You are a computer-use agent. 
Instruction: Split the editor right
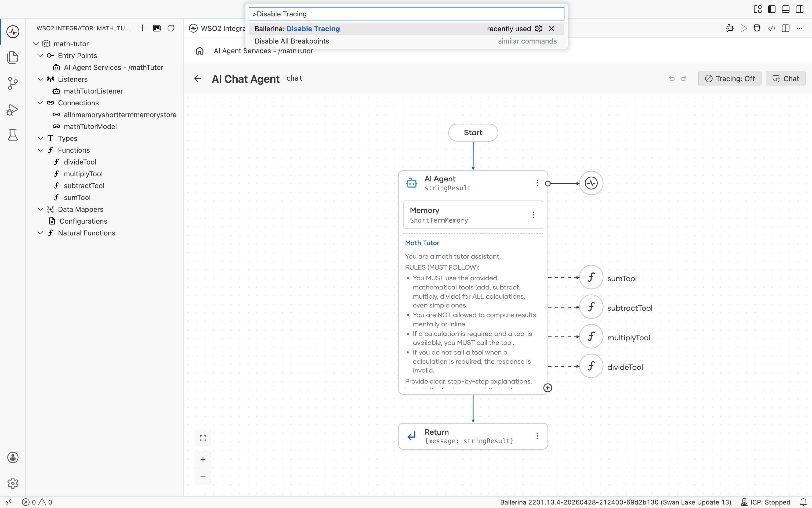pyautogui.click(x=785, y=28)
